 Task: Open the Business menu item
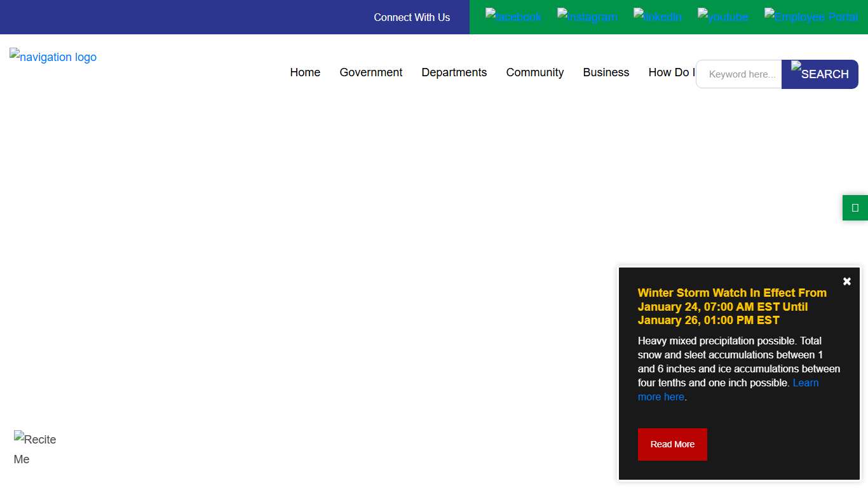(x=606, y=72)
